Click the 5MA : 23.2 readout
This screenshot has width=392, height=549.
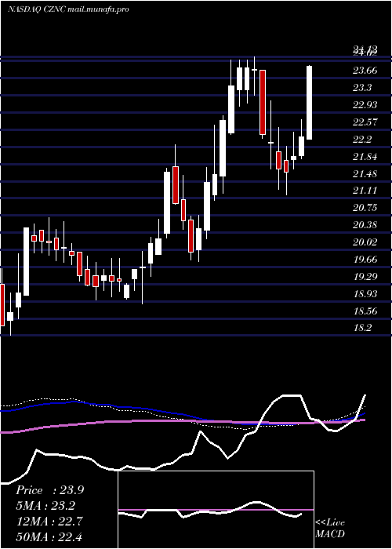45,506
